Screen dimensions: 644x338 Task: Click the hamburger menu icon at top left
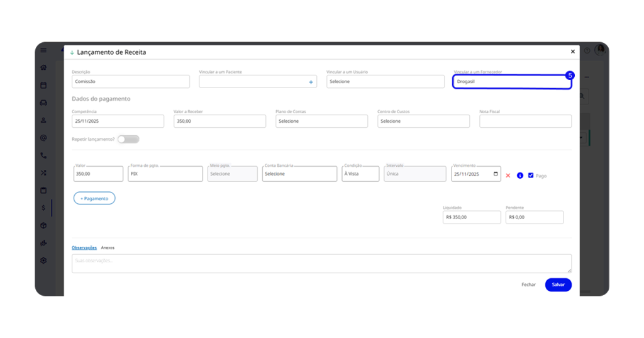pos(43,50)
